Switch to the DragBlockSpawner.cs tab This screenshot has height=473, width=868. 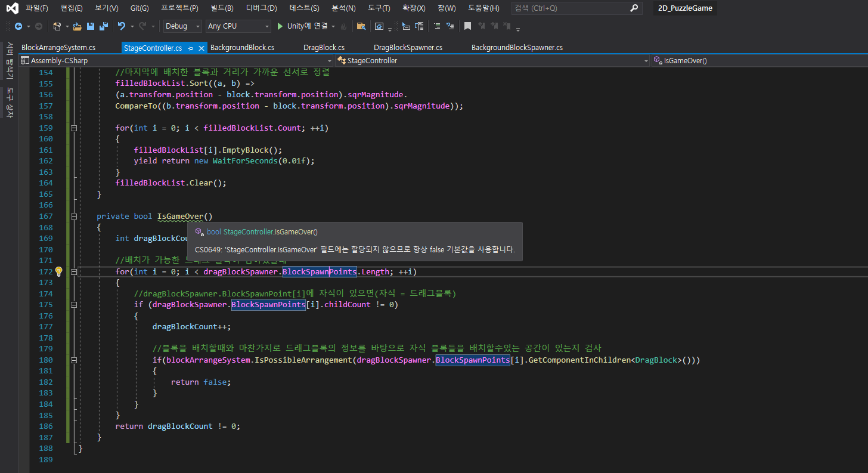[408, 48]
